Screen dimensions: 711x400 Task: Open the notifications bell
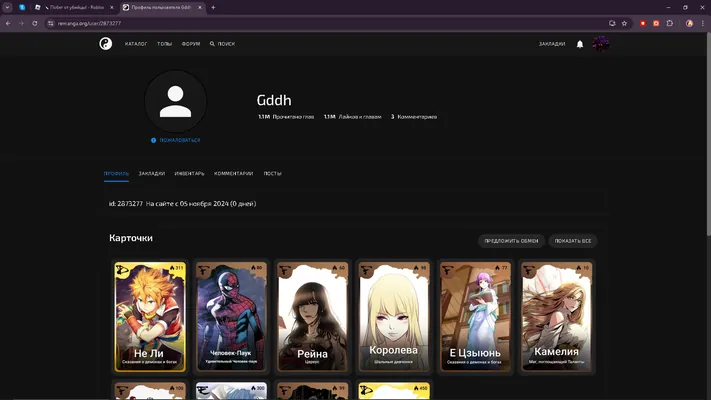coord(580,44)
